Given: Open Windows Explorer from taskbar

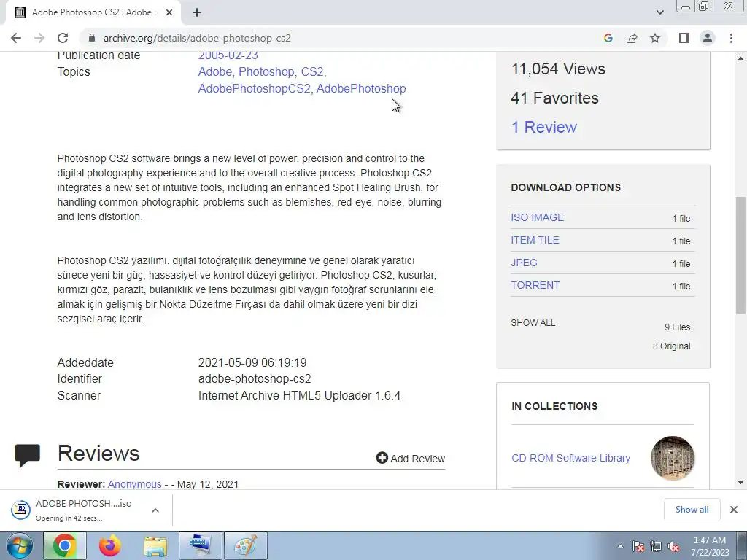Looking at the screenshot, I should (155, 545).
